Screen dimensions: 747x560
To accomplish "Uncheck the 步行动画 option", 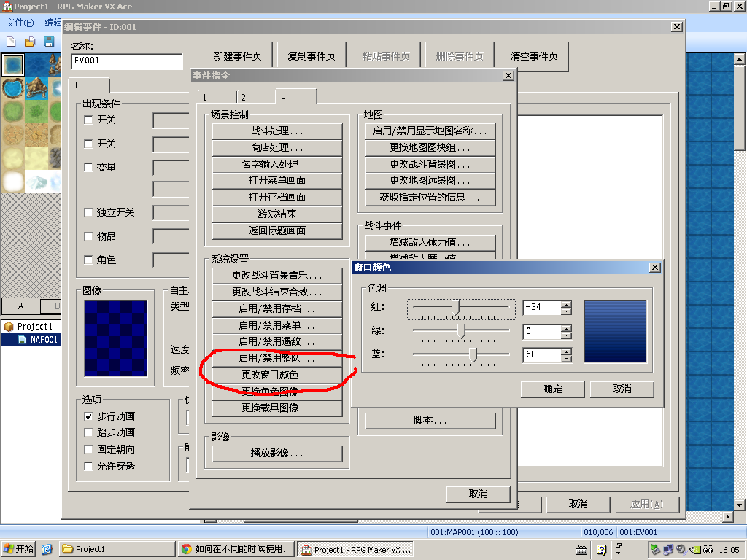I will click(88, 416).
